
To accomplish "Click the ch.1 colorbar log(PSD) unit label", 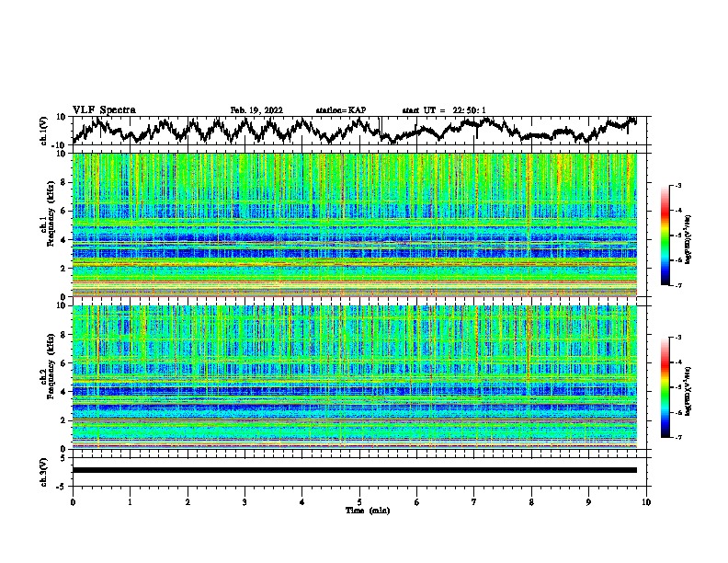I will click(x=688, y=240).
